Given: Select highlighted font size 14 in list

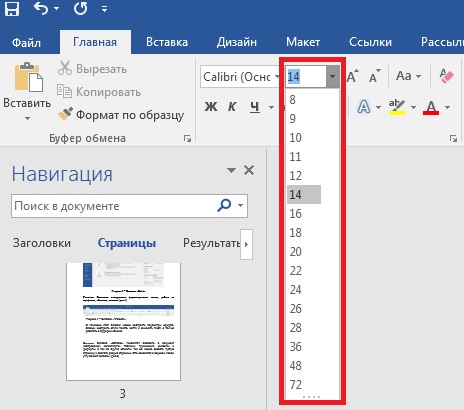Looking at the screenshot, I should 304,195.
